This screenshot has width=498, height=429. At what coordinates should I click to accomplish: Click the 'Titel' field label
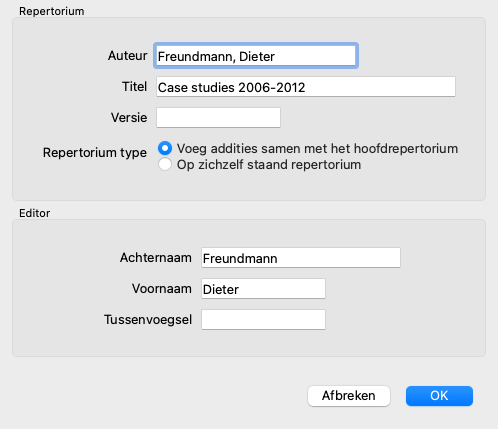(135, 87)
